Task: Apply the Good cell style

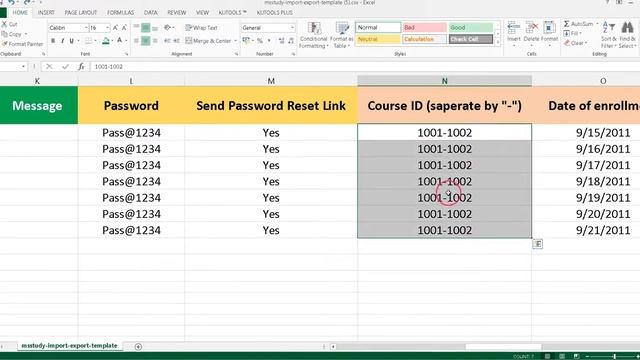Action: tap(471, 27)
